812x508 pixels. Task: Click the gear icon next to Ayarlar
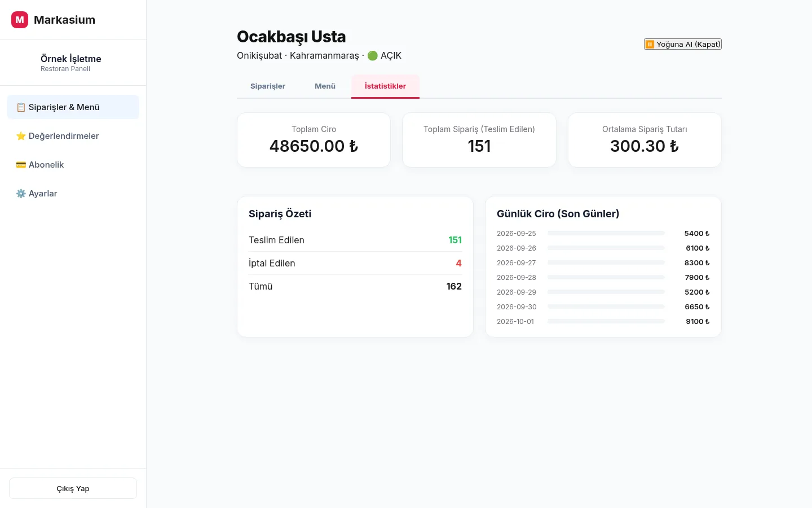(21, 194)
